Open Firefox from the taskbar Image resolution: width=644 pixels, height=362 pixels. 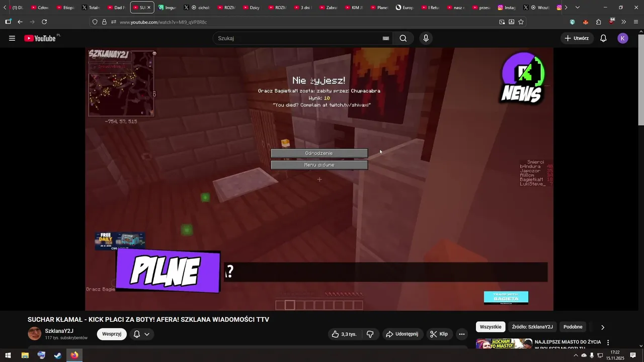pyautogui.click(x=74, y=355)
